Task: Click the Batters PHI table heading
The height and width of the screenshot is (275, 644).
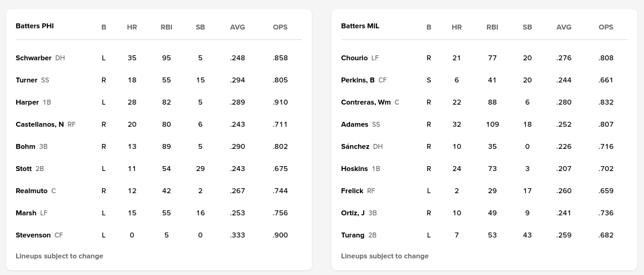Action: 35,26
